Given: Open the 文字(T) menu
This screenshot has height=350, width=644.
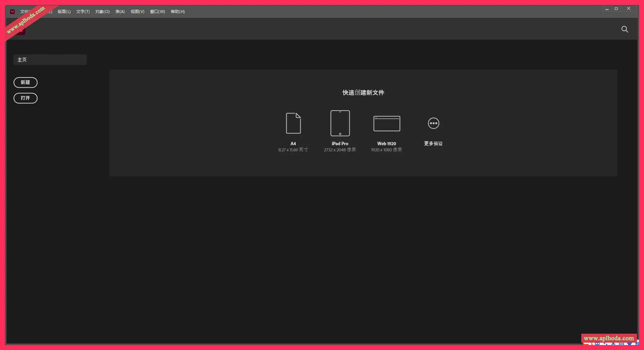Looking at the screenshot, I should tap(83, 12).
